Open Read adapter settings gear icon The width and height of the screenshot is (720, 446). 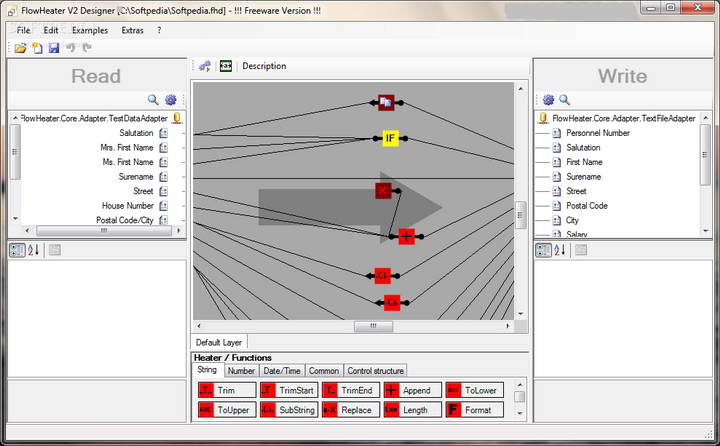pyautogui.click(x=170, y=100)
